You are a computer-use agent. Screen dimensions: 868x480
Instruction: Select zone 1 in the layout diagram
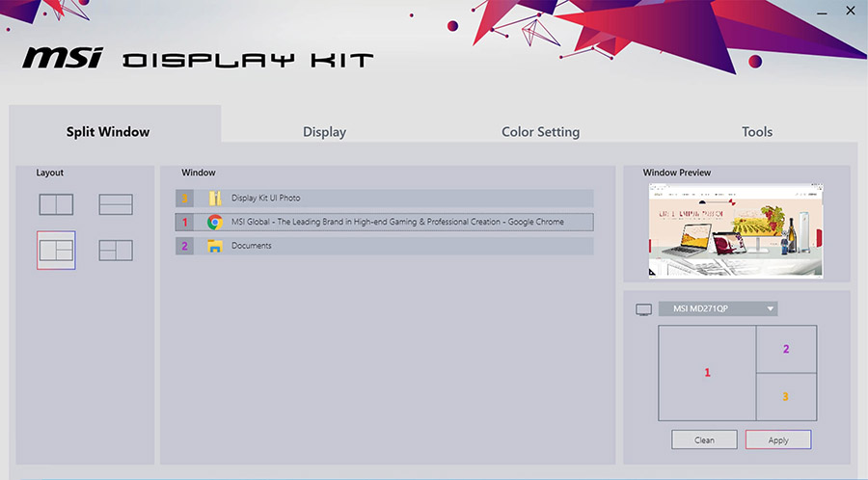point(707,373)
